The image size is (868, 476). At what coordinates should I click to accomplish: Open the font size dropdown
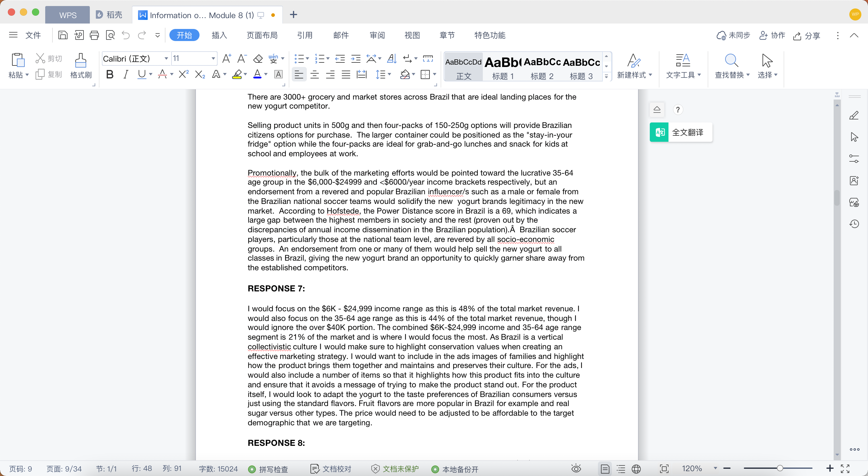213,59
